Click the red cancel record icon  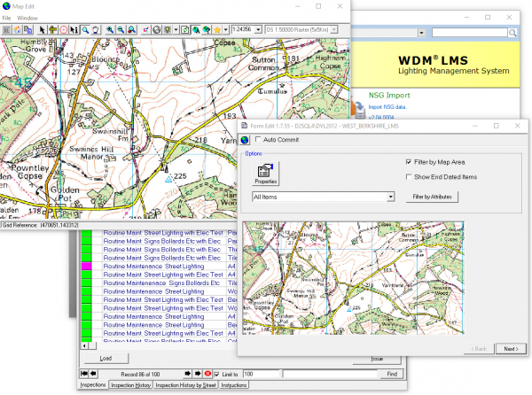(207, 374)
